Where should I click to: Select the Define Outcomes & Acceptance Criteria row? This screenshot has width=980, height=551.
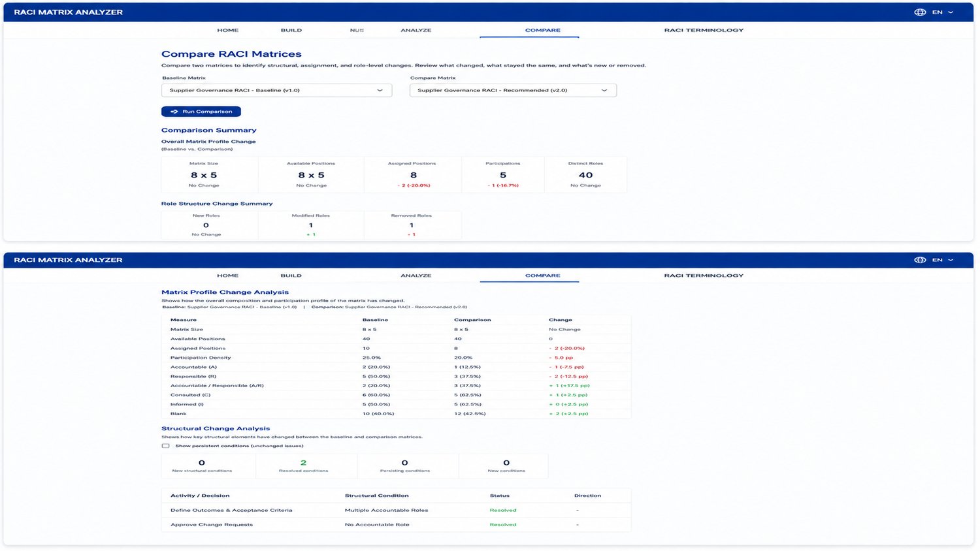pyautogui.click(x=396, y=510)
